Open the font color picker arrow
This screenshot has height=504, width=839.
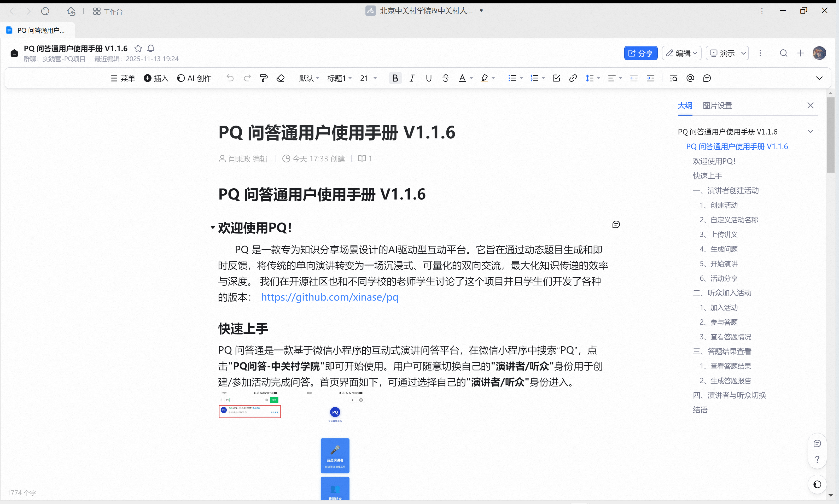tap(471, 78)
